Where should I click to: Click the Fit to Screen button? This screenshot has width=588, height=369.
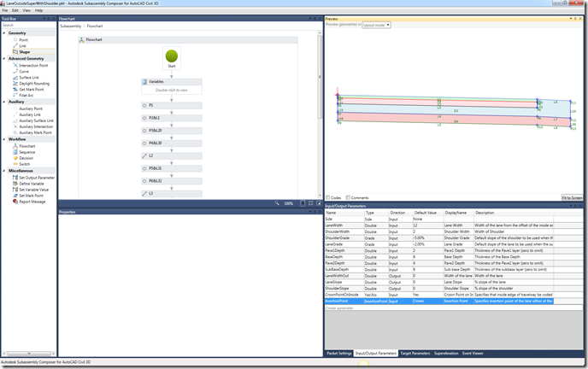tap(571, 197)
